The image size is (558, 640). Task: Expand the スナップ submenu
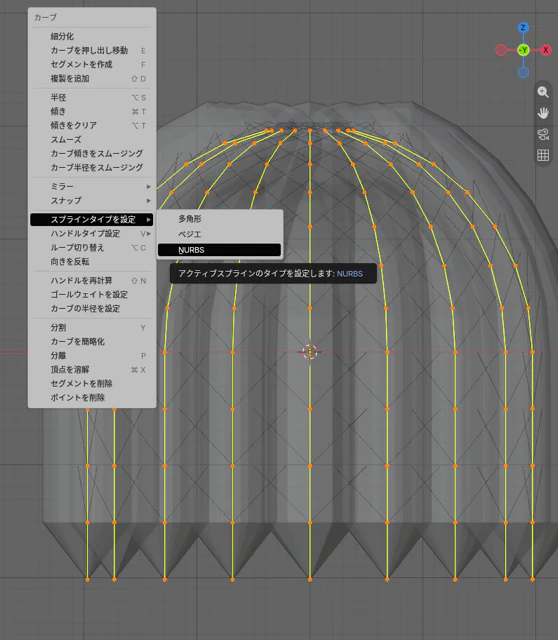click(92, 200)
